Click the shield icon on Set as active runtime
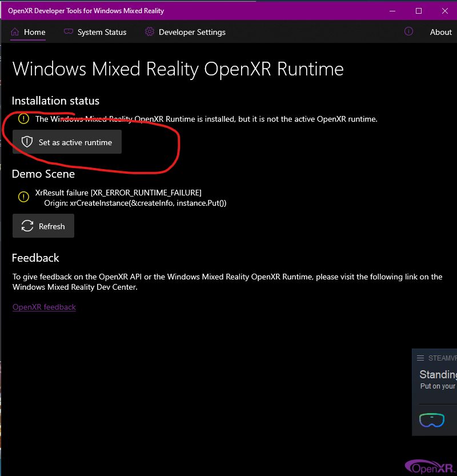The width and height of the screenshot is (457, 476). 27,142
